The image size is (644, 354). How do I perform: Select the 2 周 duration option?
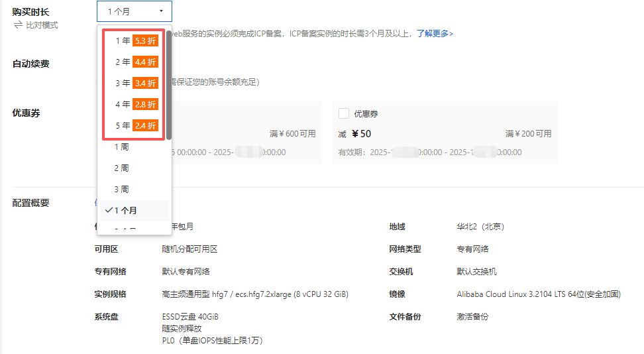pyautogui.click(x=121, y=168)
